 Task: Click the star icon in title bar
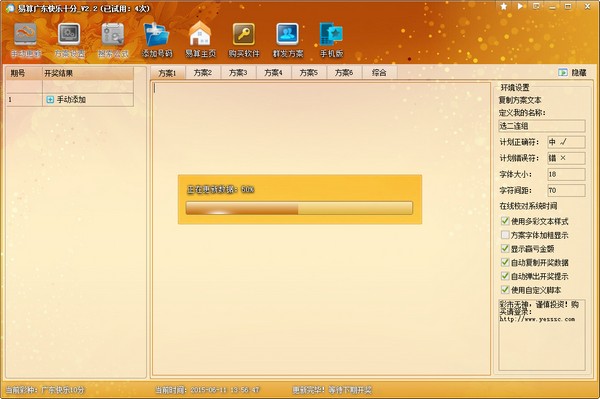(504, 7)
